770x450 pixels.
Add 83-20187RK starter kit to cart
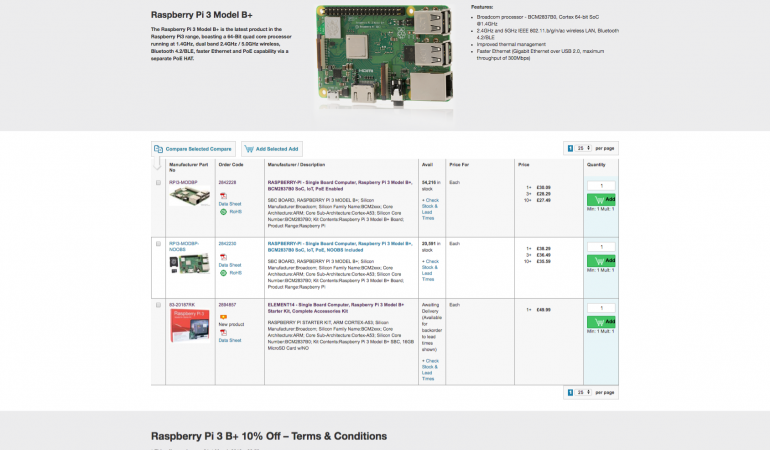(601, 322)
